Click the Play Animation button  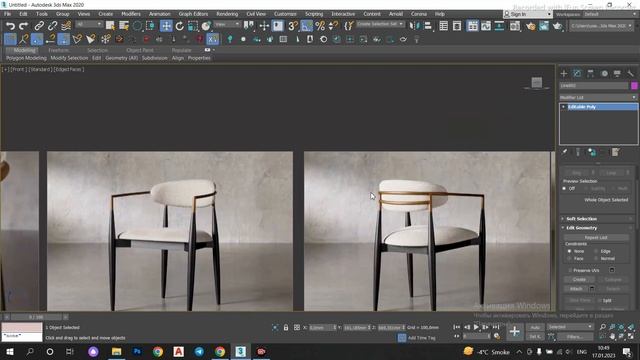pos(476,327)
